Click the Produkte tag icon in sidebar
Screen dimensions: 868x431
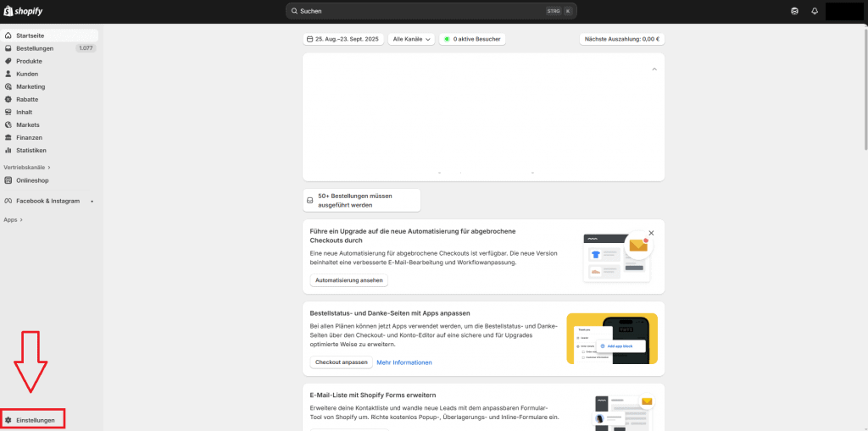coord(8,61)
